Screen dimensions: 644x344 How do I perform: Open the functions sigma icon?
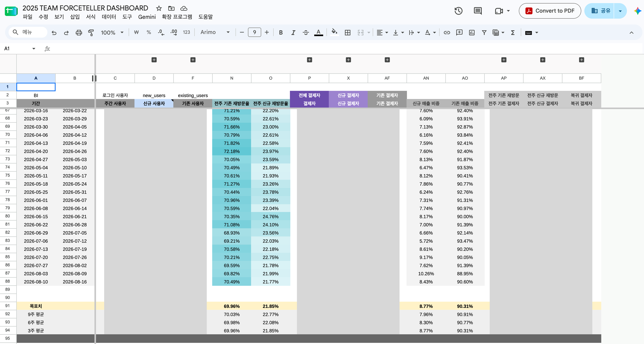click(x=513, y=32)
